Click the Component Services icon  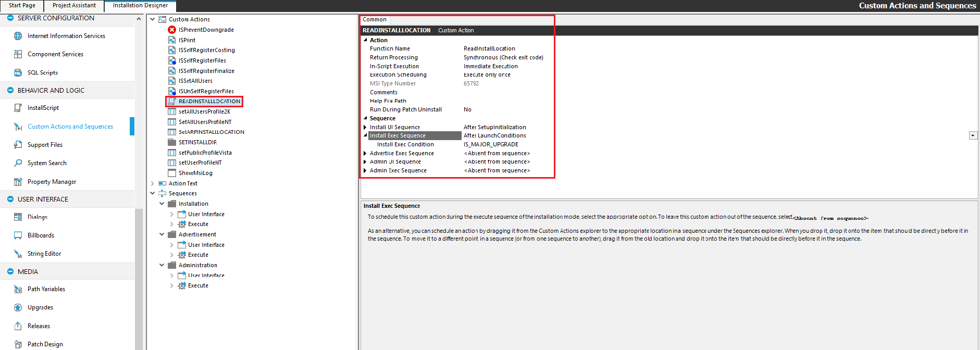(18, 54)
